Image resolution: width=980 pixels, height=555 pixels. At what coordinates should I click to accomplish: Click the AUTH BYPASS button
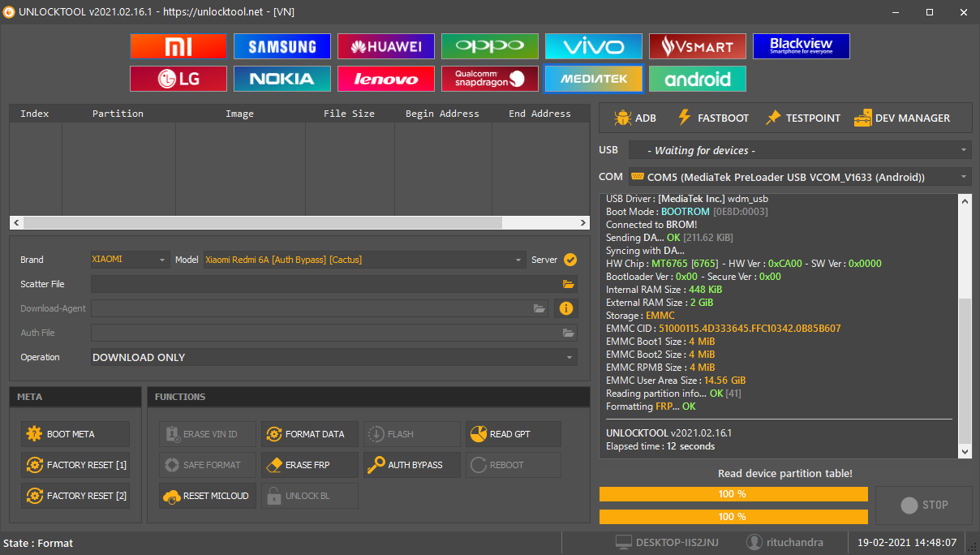(411, 465)
